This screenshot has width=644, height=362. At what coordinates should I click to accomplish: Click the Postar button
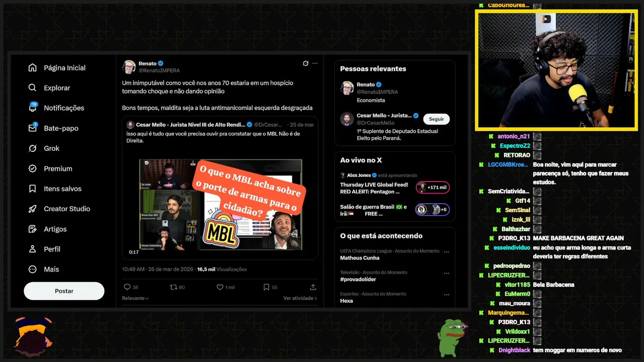tap(64, 291)
